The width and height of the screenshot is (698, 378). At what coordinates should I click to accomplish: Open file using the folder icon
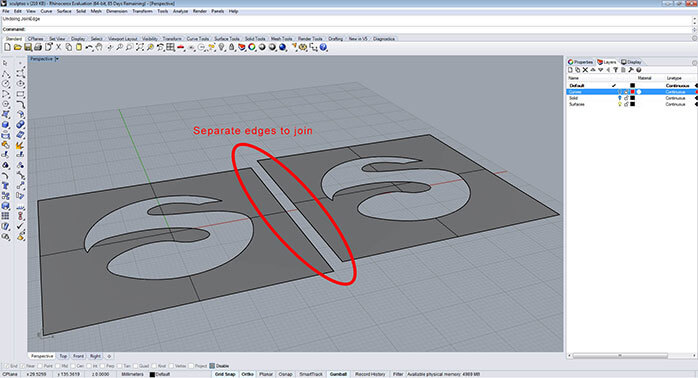point(17,47)
